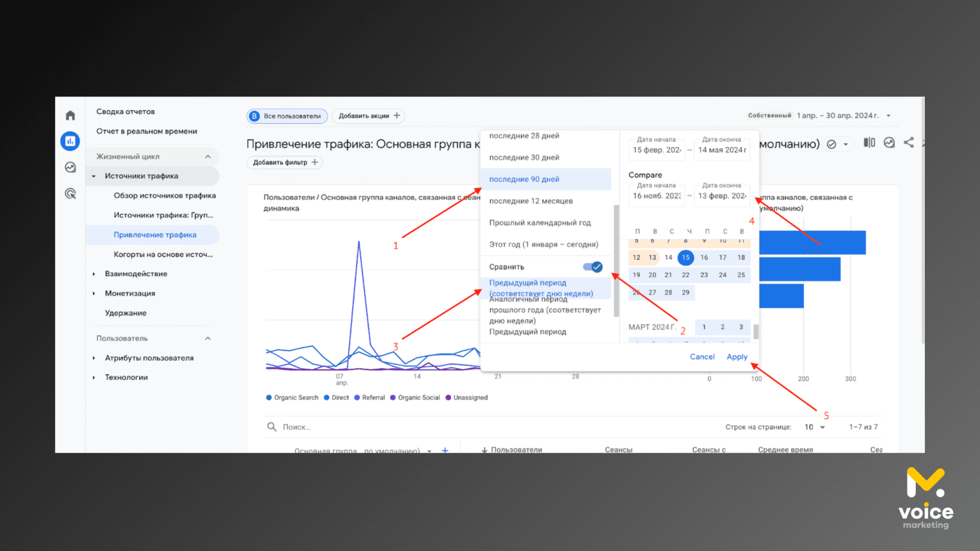The image size is (980, 551).
Task: Switch to Обзор источников трафика report
Action: click(x=164, y=195)
